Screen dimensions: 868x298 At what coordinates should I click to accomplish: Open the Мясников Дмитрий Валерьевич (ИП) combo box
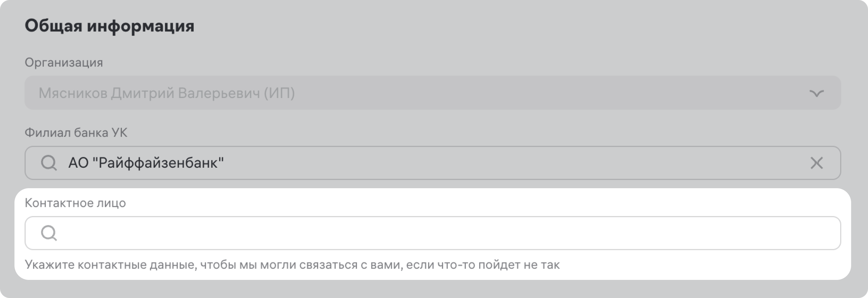click(x=404, y=93)
